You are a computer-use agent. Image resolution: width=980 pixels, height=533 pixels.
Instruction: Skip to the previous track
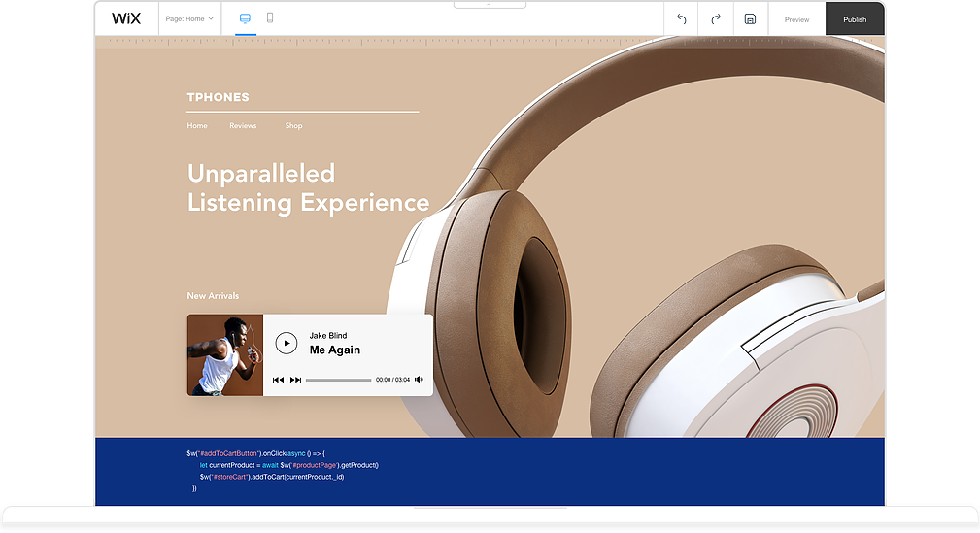(278, 380)
